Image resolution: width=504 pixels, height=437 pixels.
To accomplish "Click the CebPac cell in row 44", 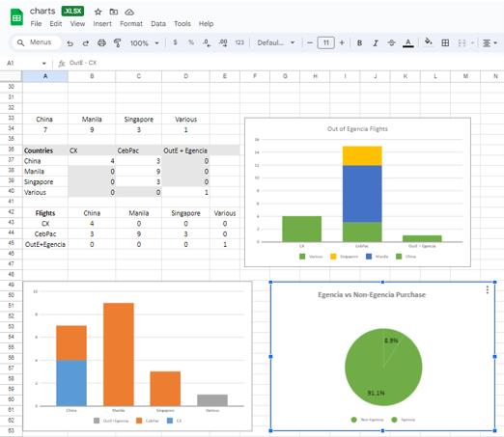I will [45, 234].
